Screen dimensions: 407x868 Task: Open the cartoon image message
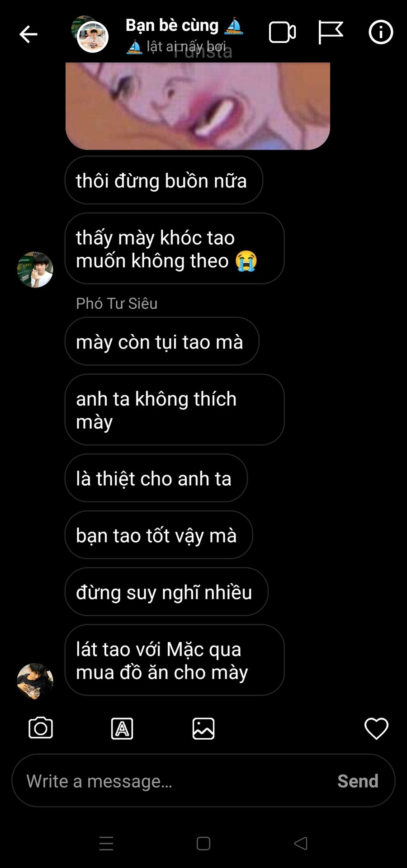[198, 106]
